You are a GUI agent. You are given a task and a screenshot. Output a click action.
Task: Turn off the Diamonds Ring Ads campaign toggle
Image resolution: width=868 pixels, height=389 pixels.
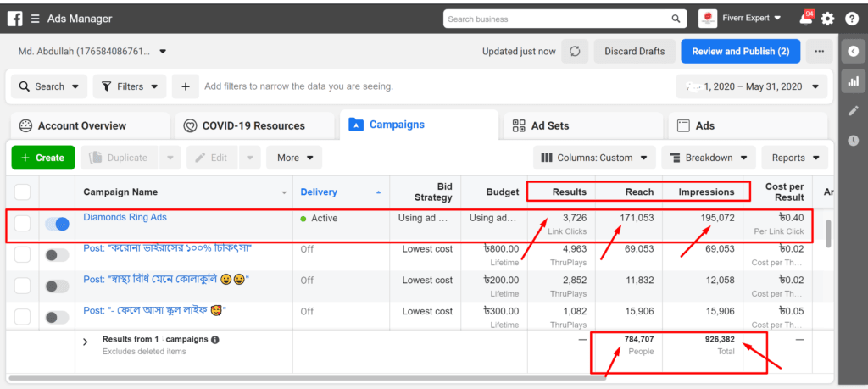pos(58,224)
